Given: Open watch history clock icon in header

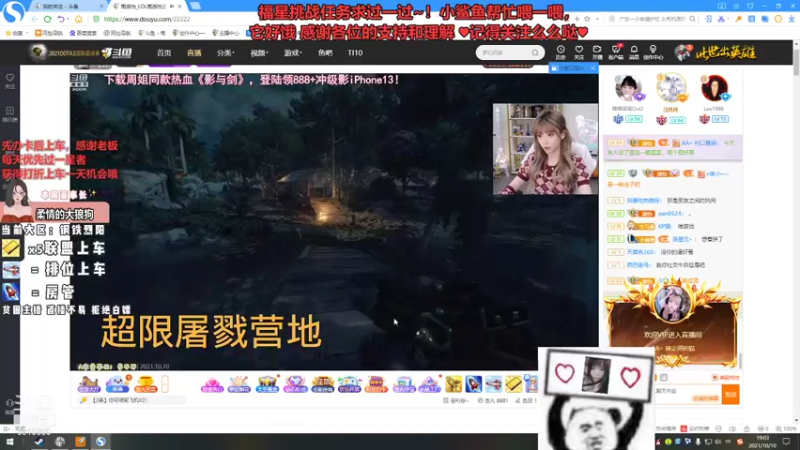Looking at the screenshot, I should (560, 52).
